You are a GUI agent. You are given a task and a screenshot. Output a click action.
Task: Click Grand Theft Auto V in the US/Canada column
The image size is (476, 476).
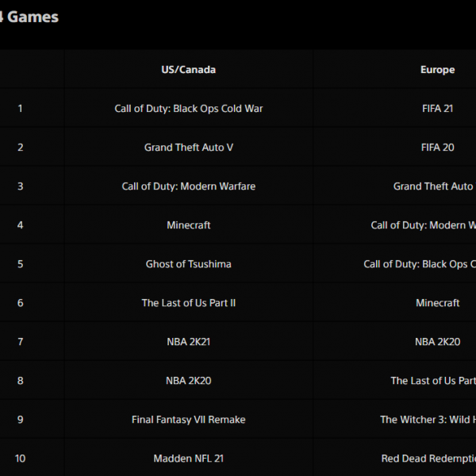[189, 148]
